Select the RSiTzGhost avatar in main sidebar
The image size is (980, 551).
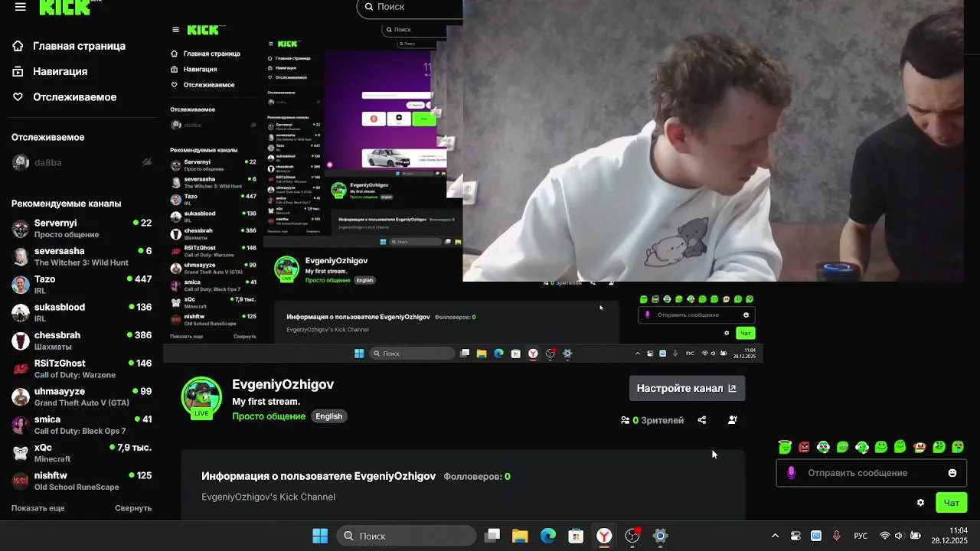pos(21,369)
